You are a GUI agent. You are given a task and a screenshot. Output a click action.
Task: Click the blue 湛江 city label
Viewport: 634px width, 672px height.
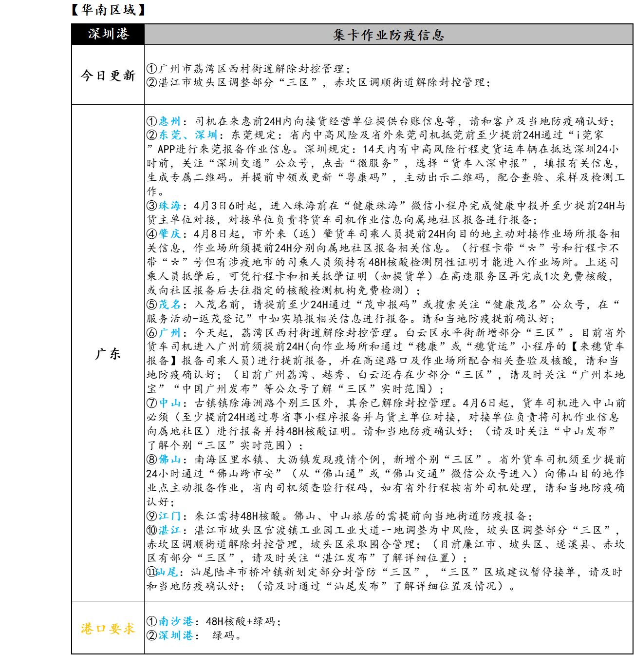[169, 530]
